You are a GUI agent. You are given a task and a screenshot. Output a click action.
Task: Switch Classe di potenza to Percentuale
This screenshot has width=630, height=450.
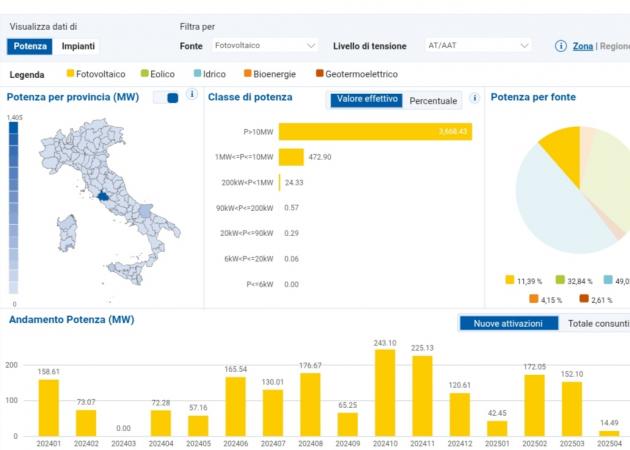(433, 101)
